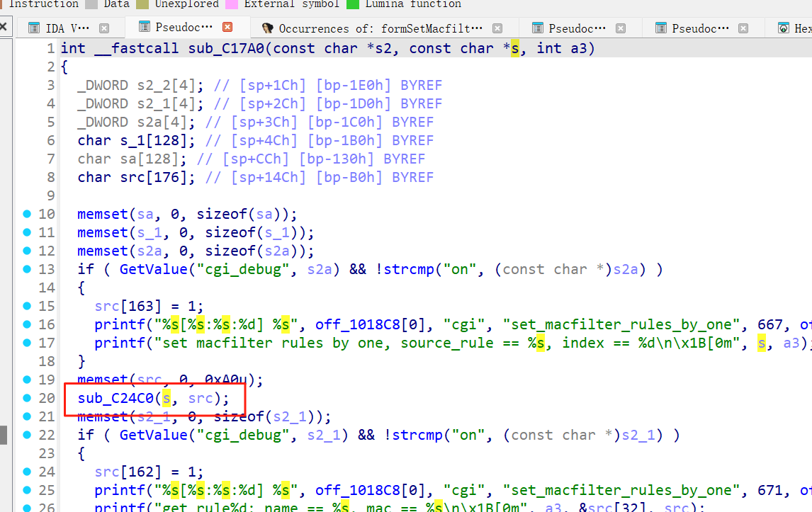Toggle breakpoint dot on line 22
Viewport: 812px width, 512px height.
click(x=27, y=434)
